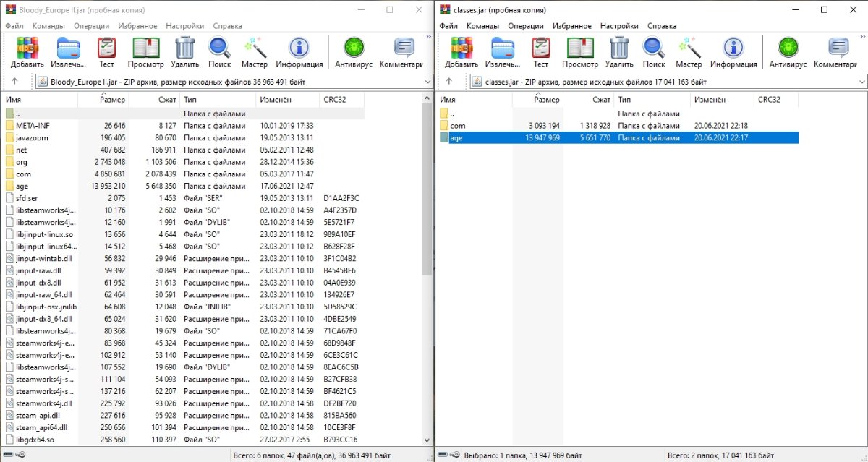Viewport: 868px width, 462px height.
Task: Select sfd.ser file row
Action: 184,198
